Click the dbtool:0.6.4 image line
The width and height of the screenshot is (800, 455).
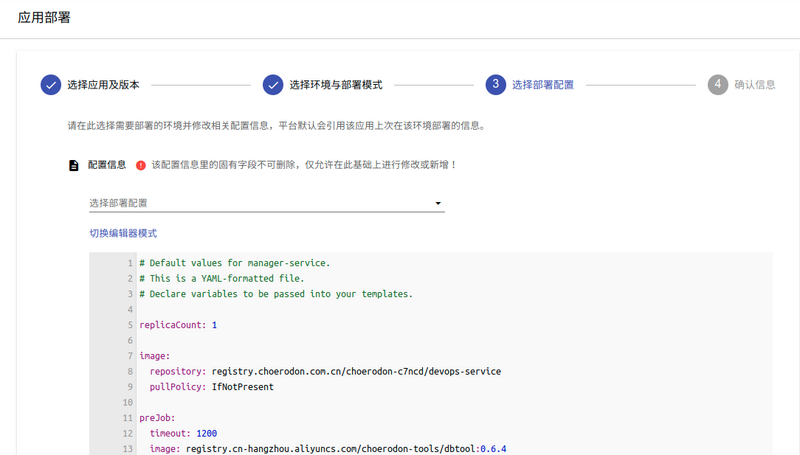pos(328,449)
